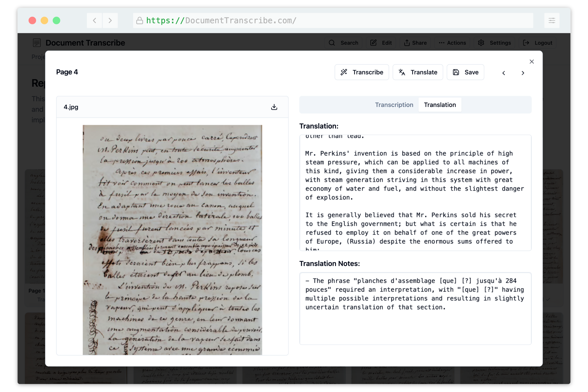Open Settings from the top bar
This screenshot has height=392, width=588.
pyautogui.click(x=494, y=43)
